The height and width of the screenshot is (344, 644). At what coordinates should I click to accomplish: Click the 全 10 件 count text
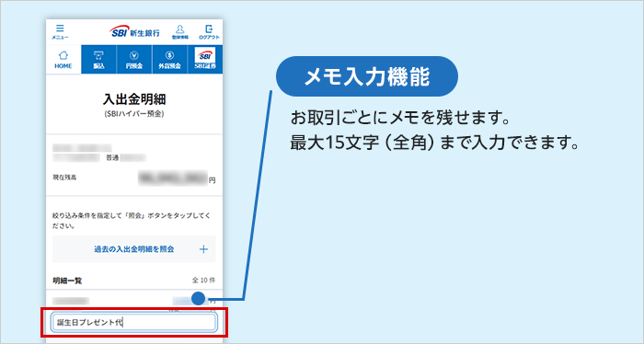pos(203,280)
